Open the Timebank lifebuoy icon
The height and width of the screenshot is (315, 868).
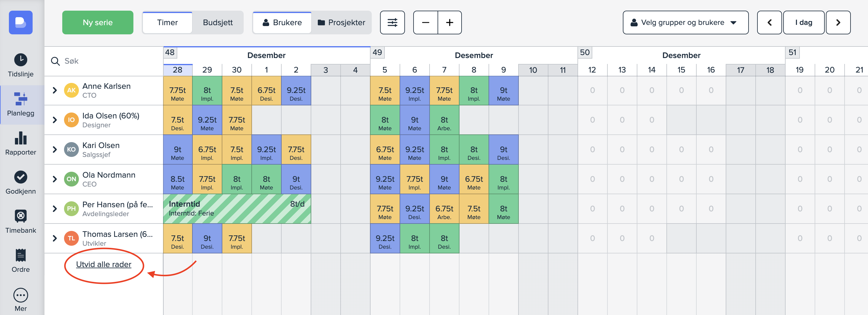click(20, 216)
